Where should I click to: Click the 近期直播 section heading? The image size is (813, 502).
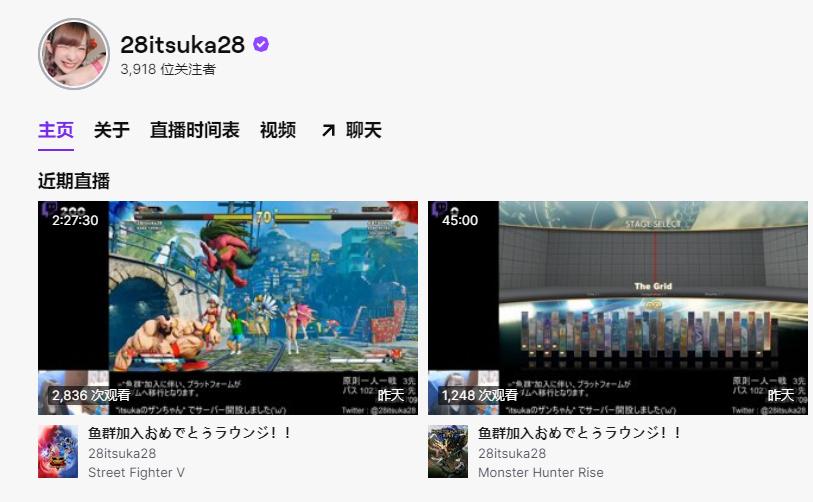click(x=74, y=181)
